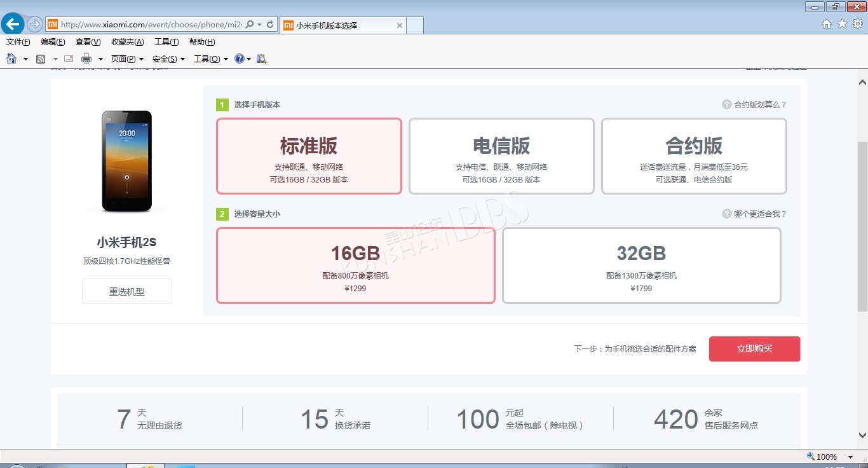Choose the 32GB capacity option
Viewport: 868px width, 468px height.
(x=641, y=265)
